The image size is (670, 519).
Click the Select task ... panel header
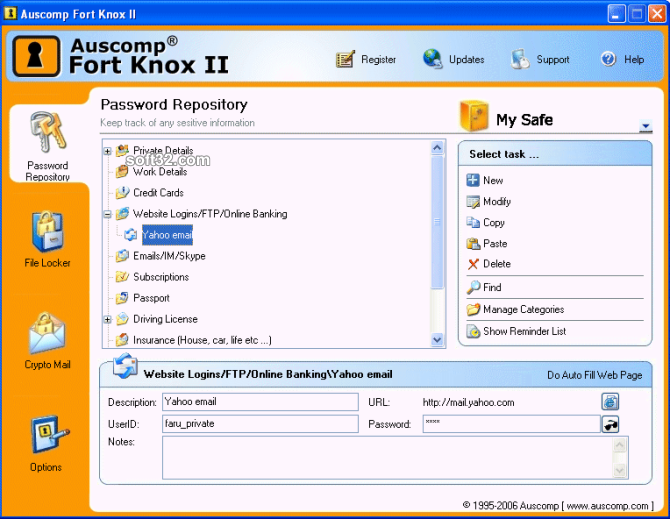point(555,154)
